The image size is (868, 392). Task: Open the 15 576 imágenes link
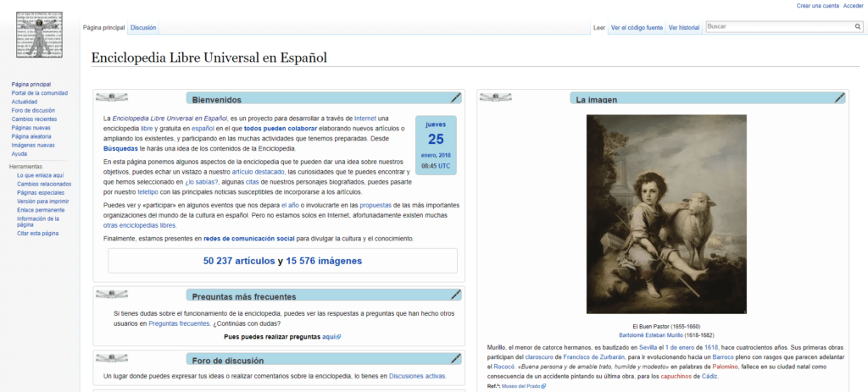(324, 261)
